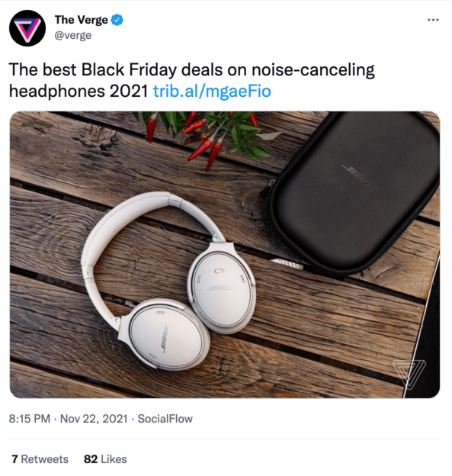The width and height of the screenshot is (452, 476).
Task: Open the SocialFlow source label
Action: (x=165, y=419)
